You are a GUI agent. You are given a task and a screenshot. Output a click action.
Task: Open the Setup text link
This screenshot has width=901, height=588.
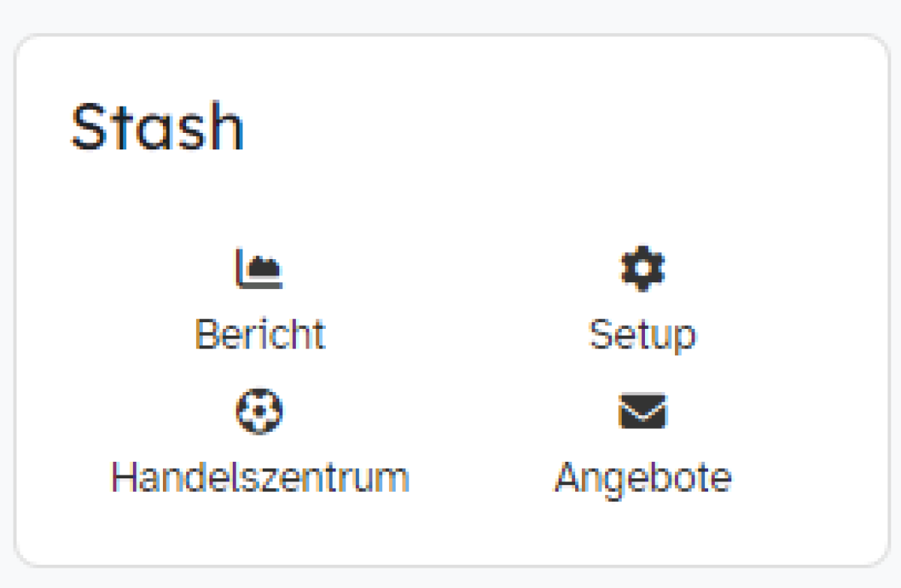click(x=643, y=335)
